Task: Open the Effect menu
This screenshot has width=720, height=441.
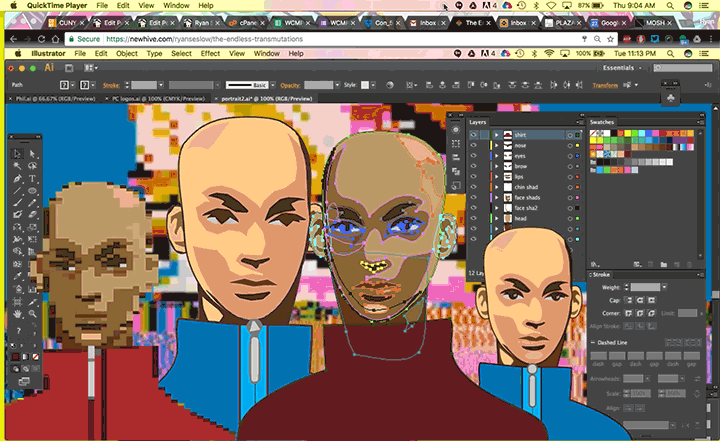Action: [x=210, y=53]
